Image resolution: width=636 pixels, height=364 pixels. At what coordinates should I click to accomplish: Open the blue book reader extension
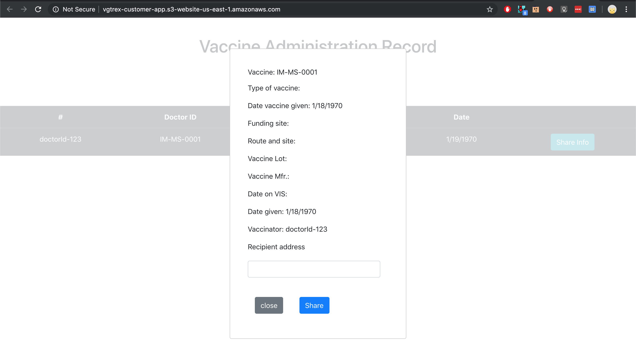click(592, 9)
